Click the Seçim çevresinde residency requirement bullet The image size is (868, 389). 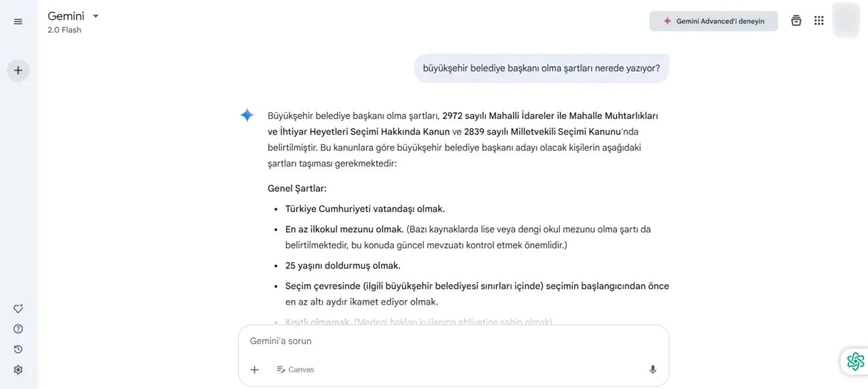click(x=477, y=294)
